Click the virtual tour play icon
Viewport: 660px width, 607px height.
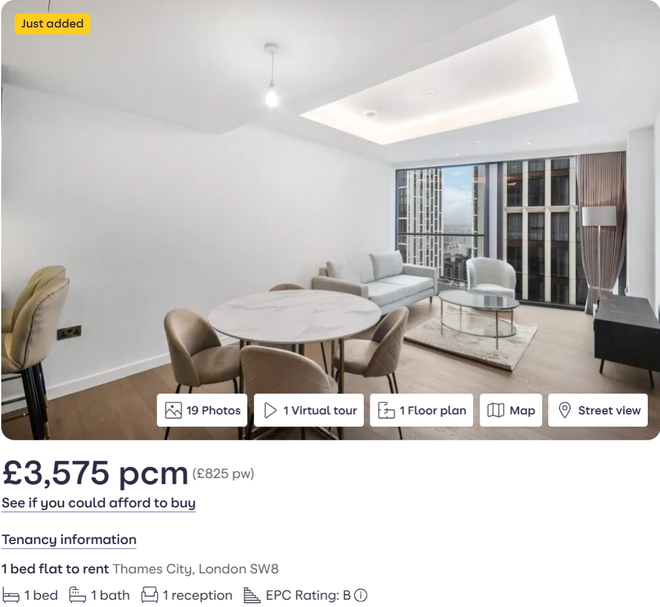pos(270,410)
